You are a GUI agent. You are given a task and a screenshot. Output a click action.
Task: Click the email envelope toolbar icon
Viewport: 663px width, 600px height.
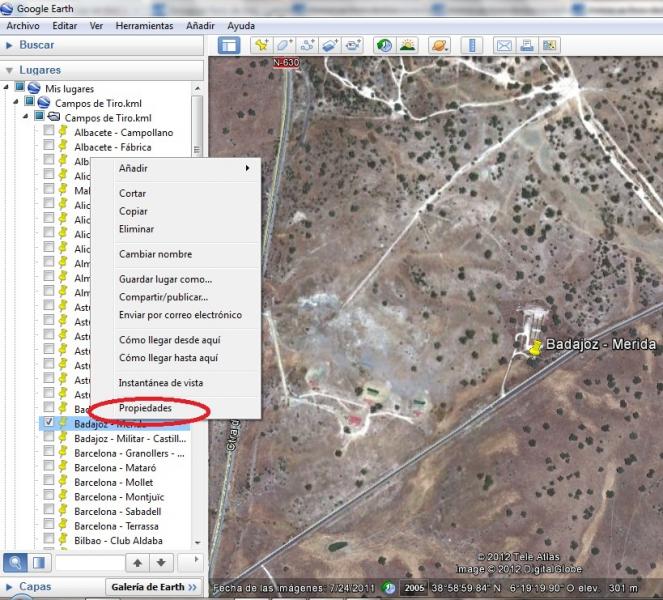[504, 45]
